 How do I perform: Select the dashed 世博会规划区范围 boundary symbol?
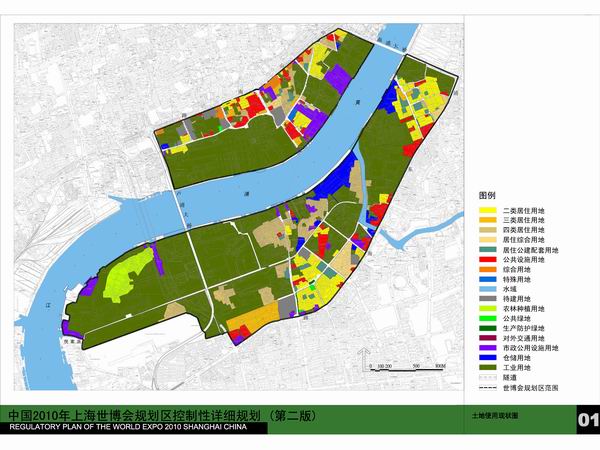pyautogui.click(x=487, y=386)
